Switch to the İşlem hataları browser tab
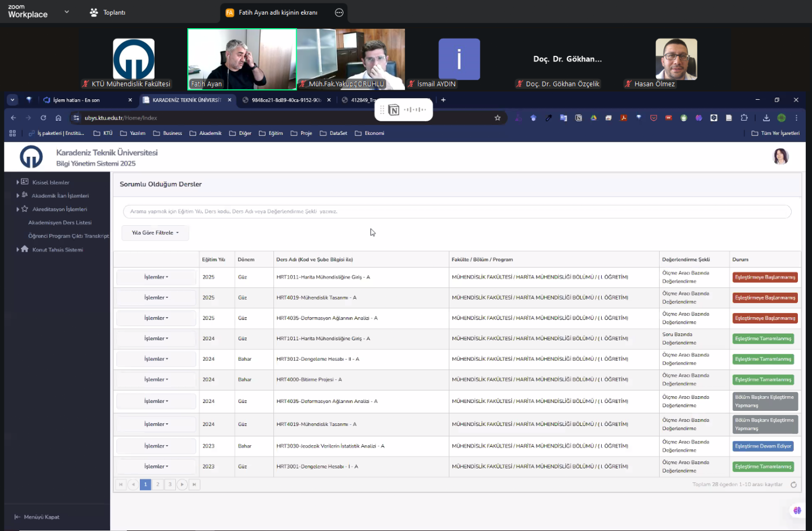 tap(76, 100)
